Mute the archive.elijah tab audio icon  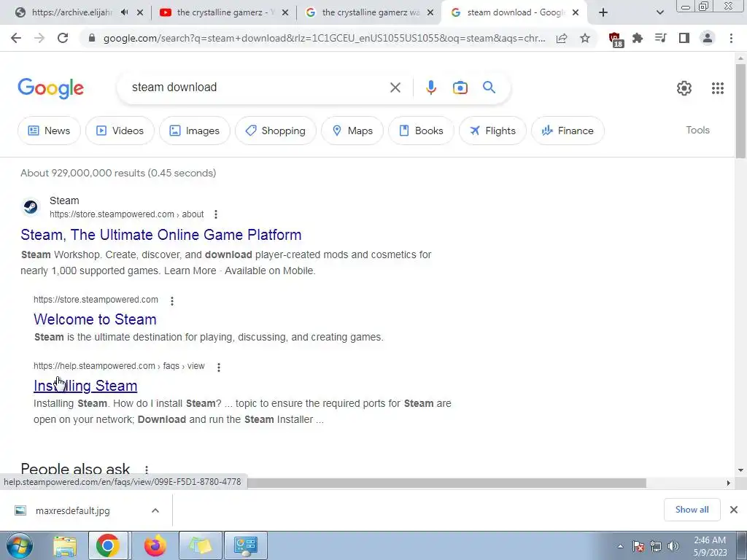124,12
